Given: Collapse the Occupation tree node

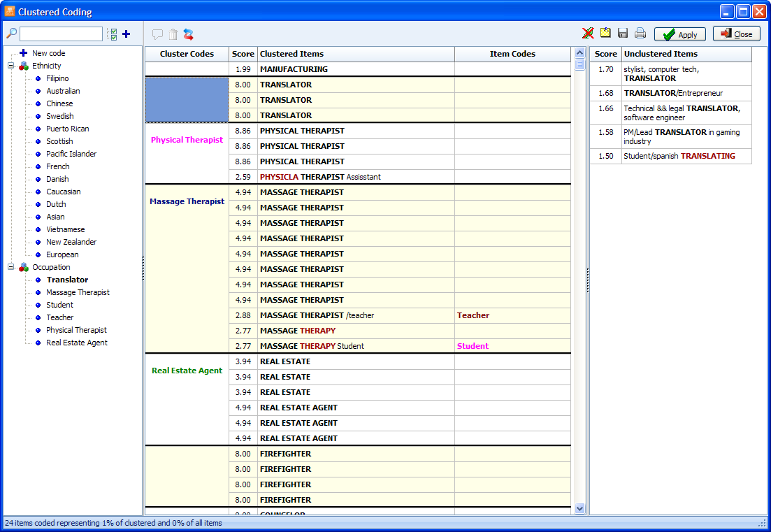Looking at the screenshot, I should point(10,267).
